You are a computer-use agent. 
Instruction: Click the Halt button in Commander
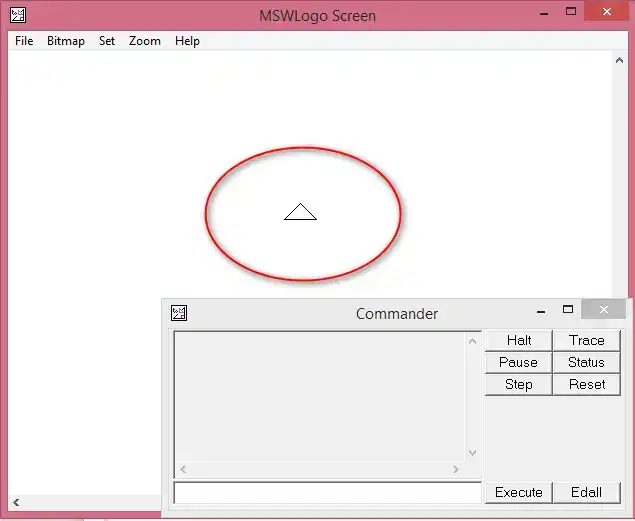tap(518, 340)
